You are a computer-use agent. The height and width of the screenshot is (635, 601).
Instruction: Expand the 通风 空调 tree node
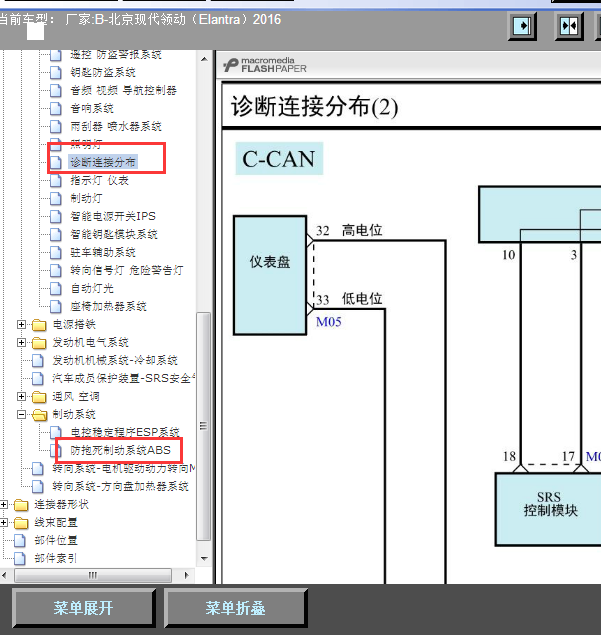21,396
